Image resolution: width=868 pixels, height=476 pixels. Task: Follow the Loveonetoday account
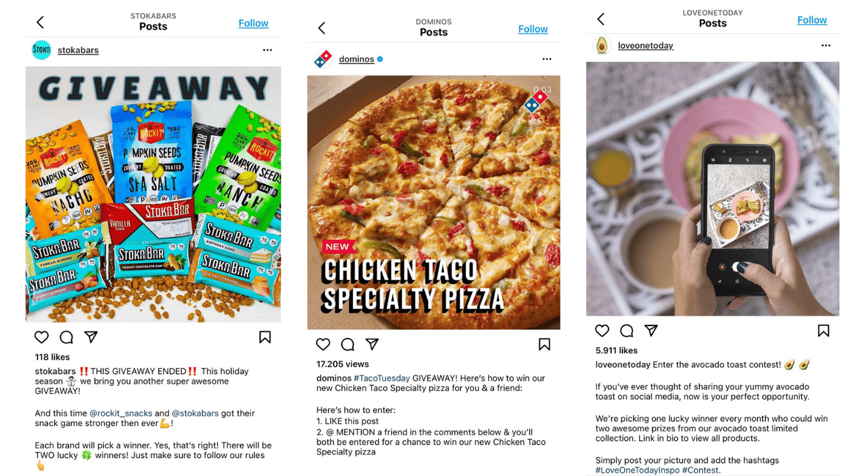[812, 20]
